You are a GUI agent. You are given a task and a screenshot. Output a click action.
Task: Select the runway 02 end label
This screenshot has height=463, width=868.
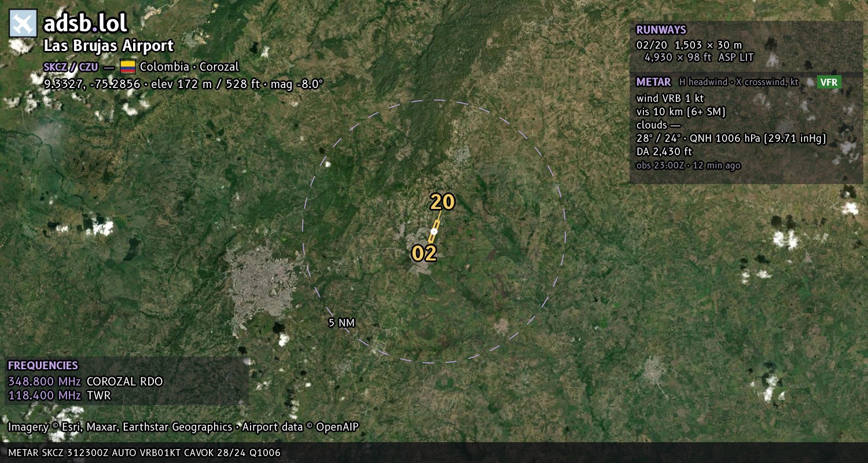click(424, 253)
